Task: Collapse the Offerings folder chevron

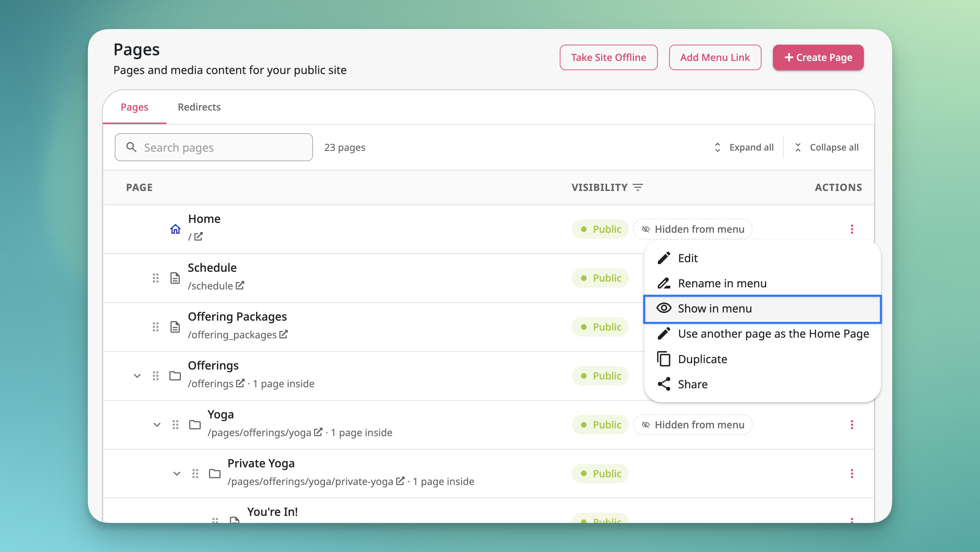Action: click(137, 376)
